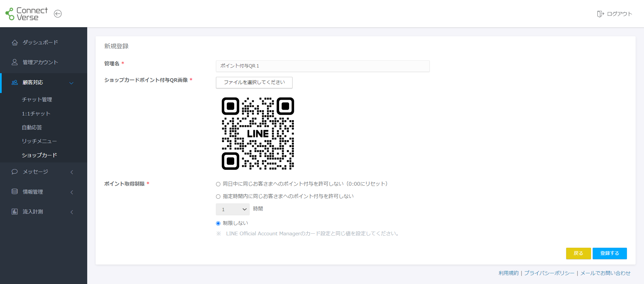
Task: Click the 情報管理 database icon
Action: pos(15,191)
